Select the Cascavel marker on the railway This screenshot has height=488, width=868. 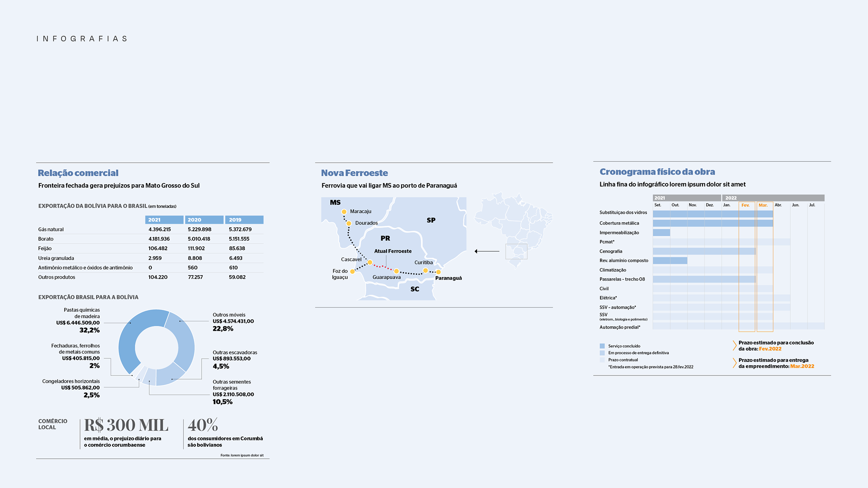click(x=370, y=262)
